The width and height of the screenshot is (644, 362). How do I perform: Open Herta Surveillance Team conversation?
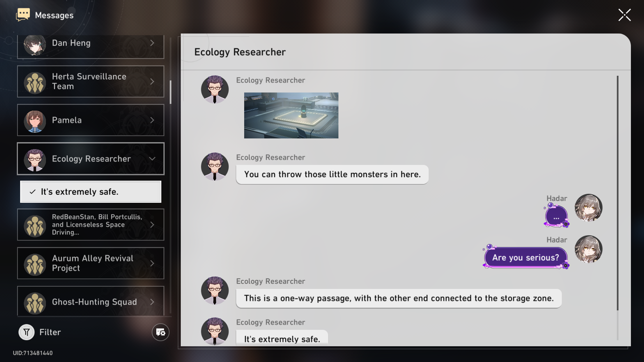click(x=91, y=81)
